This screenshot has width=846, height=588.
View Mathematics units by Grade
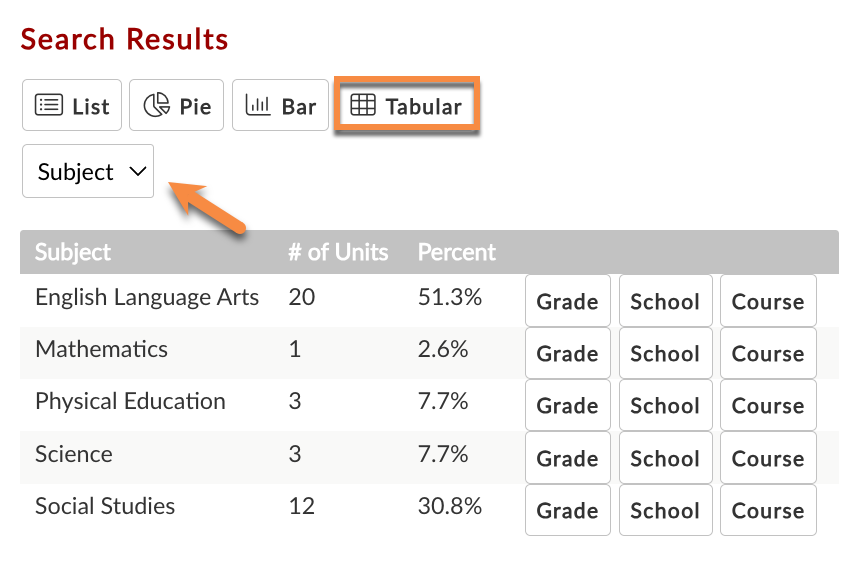coord(567,353)
